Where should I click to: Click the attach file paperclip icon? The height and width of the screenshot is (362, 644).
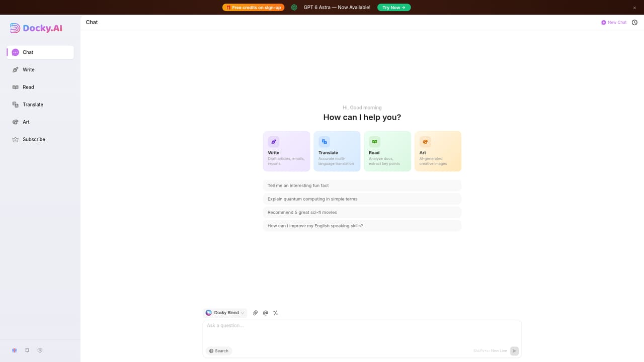click(255, 313)
